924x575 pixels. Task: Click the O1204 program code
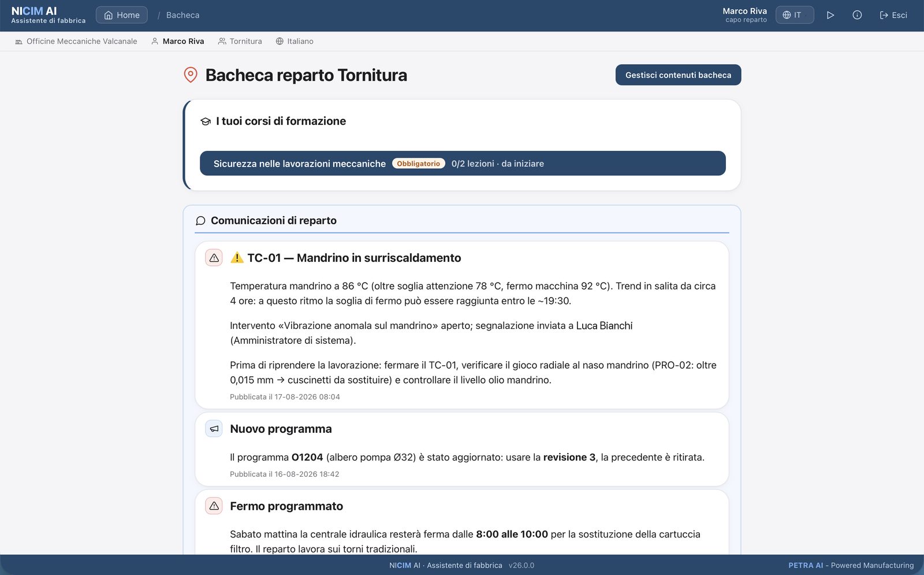307,458
